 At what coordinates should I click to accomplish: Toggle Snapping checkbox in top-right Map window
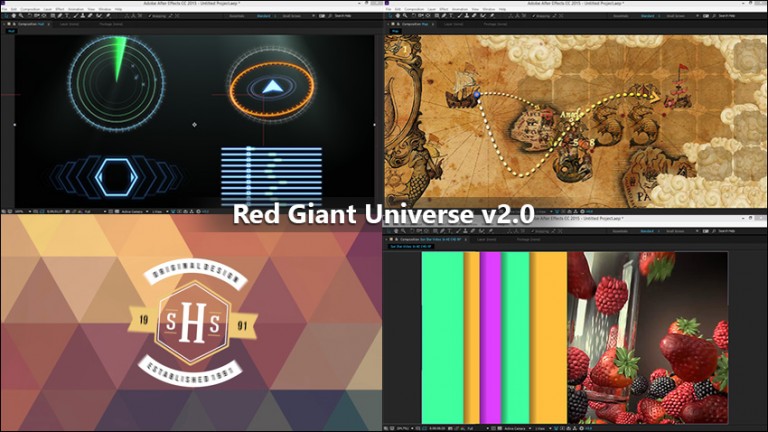[533, 16]
